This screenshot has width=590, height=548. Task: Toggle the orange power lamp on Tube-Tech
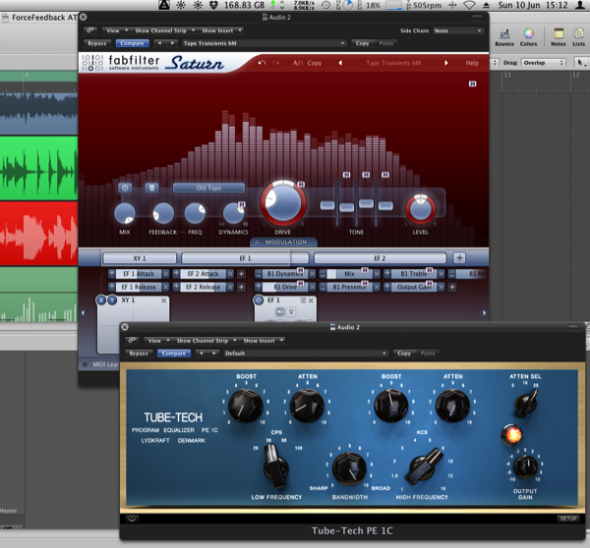[x=511, y=435]
